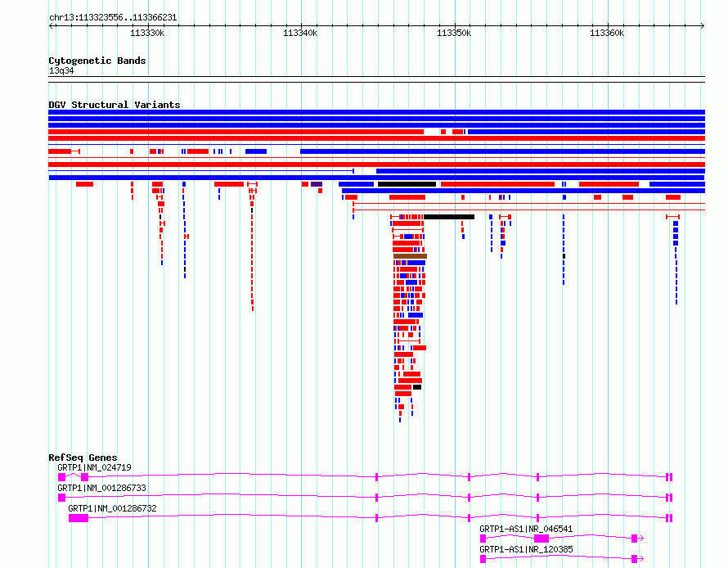Click the left arrow end of the ruler
This screenshot has width=728, height=568.
[x=52, y=26]
